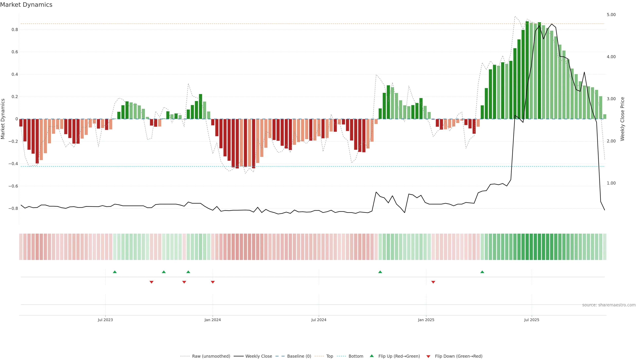
Task: Toggle the Bottom legend entry
Action: tap(356, 356)
